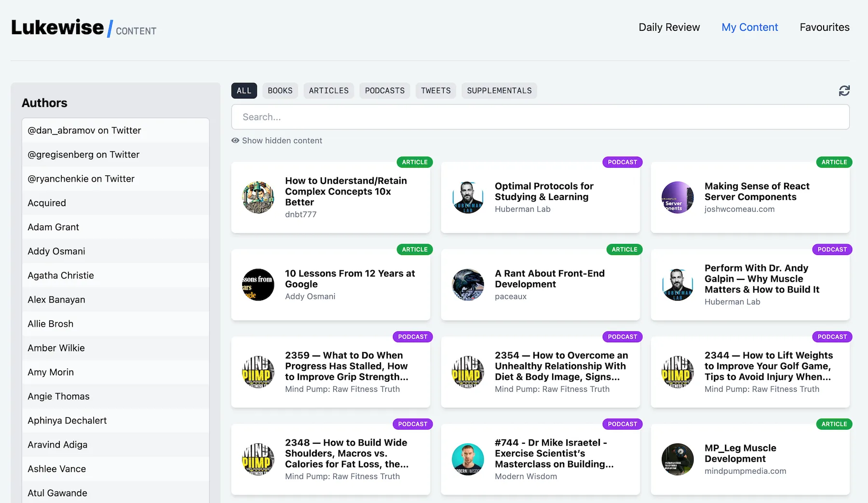Select Adam Grant in Authors list

coord(115,227)
